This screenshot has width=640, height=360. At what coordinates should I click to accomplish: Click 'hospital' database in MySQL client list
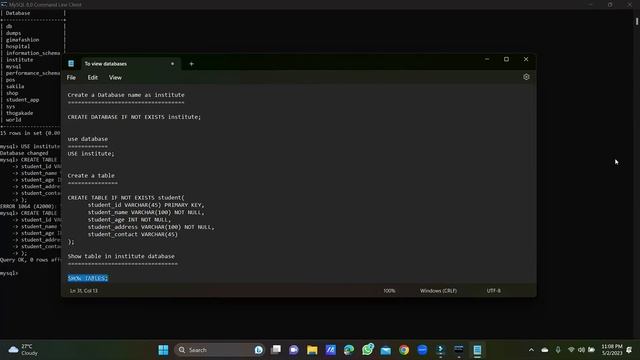(x=18, y=47)
